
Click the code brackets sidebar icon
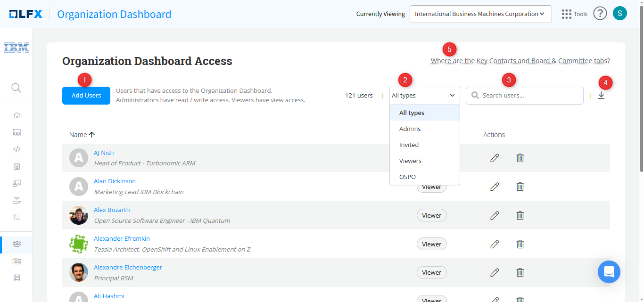[17, 149]
